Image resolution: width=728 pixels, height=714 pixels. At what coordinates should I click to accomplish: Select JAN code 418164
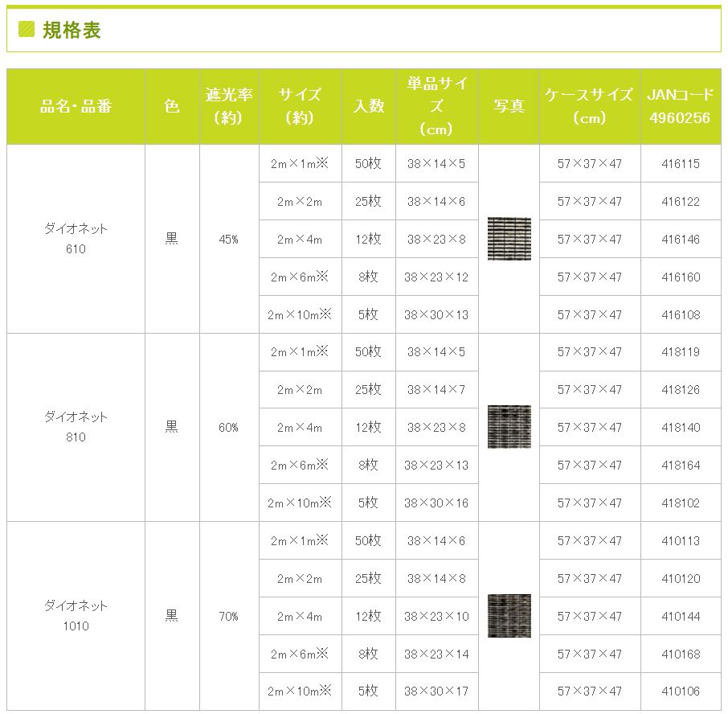coord(678,466)
